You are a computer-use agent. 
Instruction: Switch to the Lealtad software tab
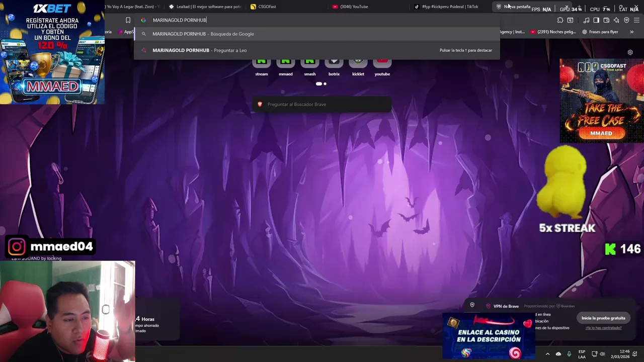pos(206,7)
